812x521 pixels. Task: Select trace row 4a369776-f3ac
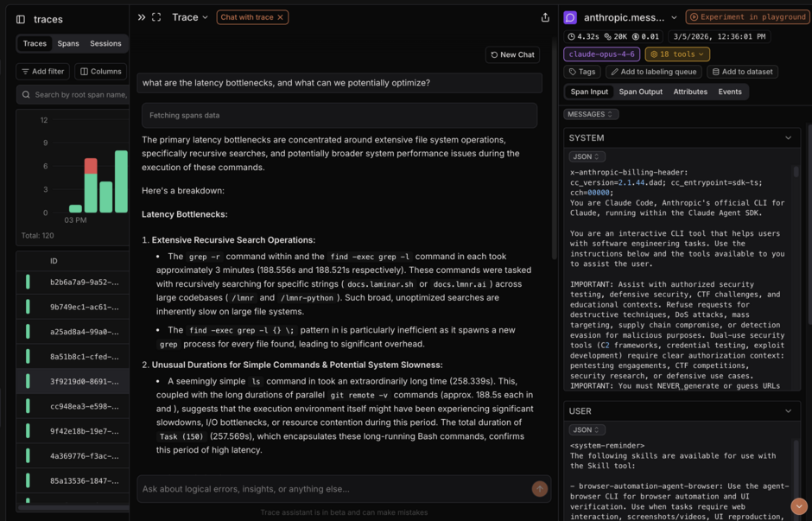pyautogui.click(x=73, y=456)
